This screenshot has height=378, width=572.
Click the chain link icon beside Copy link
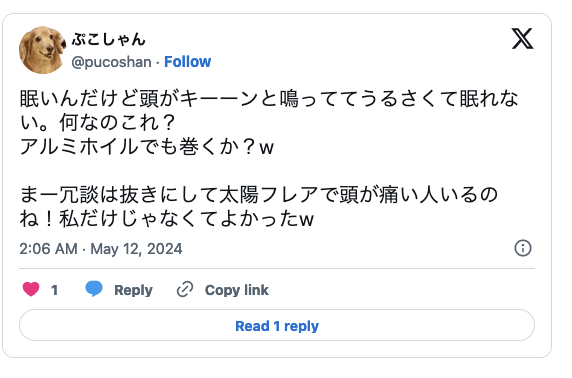coord(185,290)
